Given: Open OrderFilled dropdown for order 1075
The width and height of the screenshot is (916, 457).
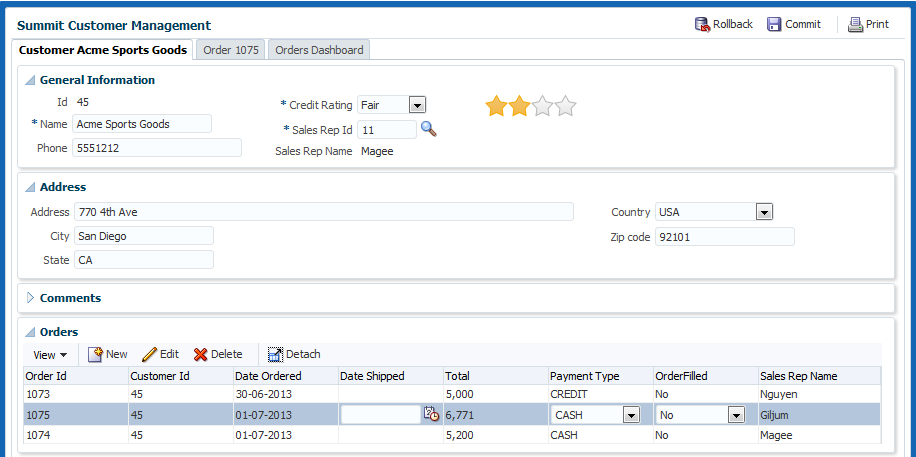Looking at the screenshot, I should 736,416.
